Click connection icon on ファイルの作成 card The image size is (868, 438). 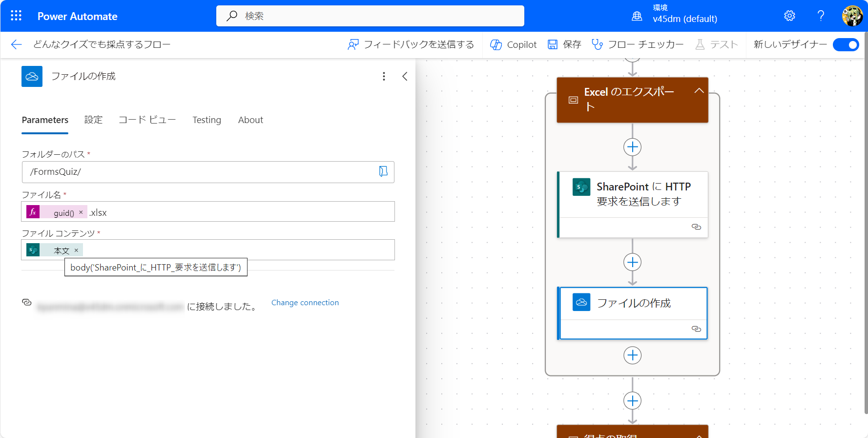(x=697, y=329)
